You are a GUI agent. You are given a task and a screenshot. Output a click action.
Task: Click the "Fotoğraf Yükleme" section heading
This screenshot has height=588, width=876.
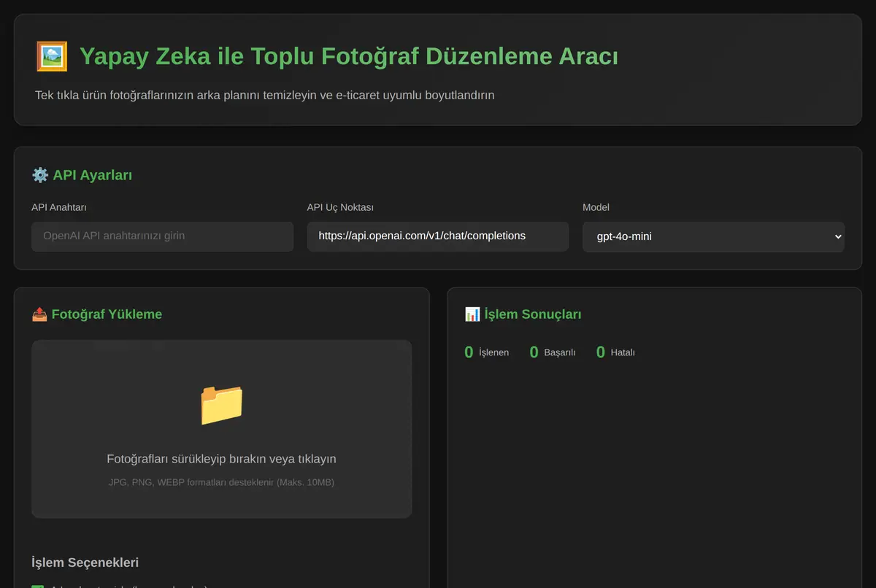pyautogui.click(x=107, y=314)
